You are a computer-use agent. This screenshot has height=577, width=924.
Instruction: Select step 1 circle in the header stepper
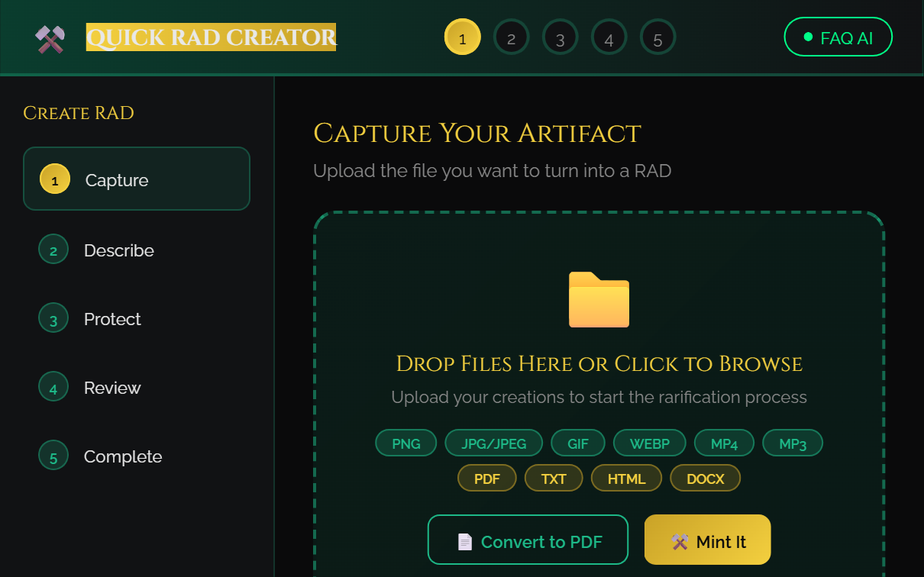pyautogui.click(x=463, y=37)
